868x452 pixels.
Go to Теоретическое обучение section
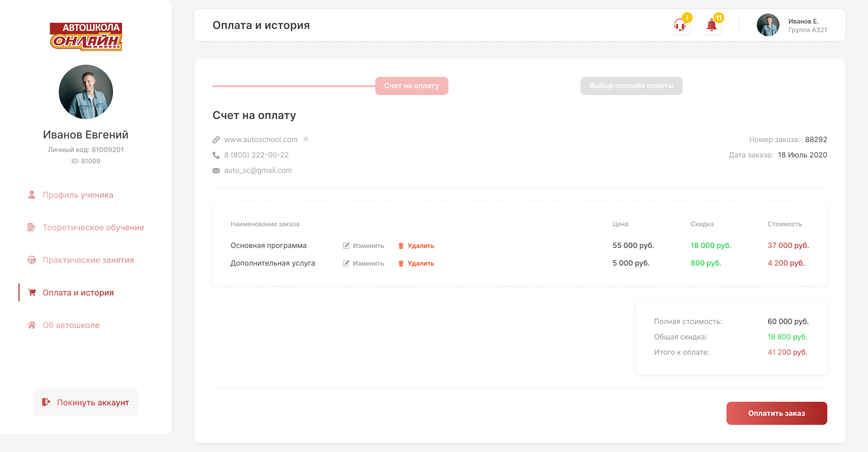click(x=93, y=228)
